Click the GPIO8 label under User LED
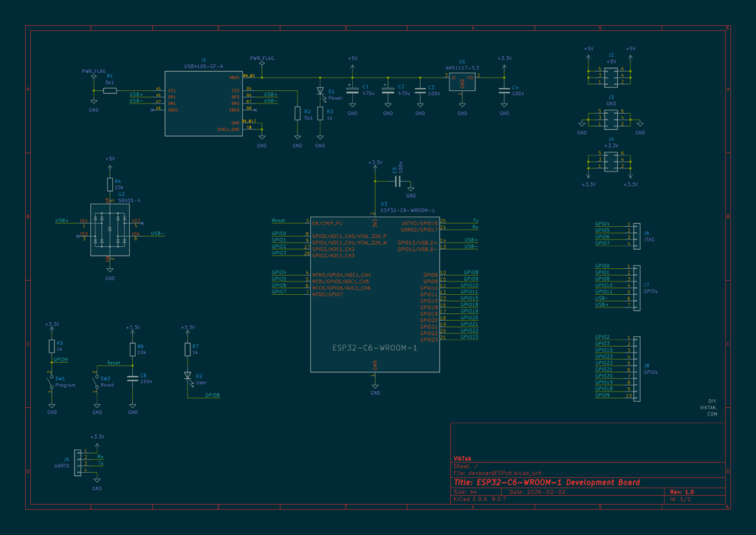 [212, 395]
